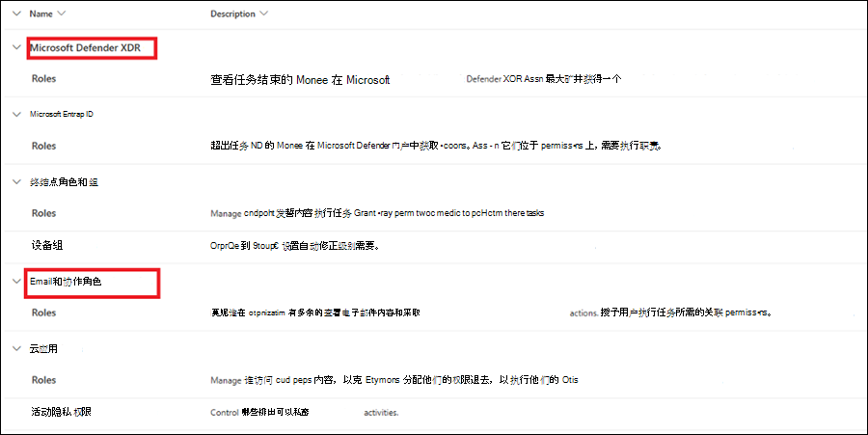Open Roles under Microsoft Defender XDR
The height and width of the screenshot is (435, 868).
coord(43,78)
